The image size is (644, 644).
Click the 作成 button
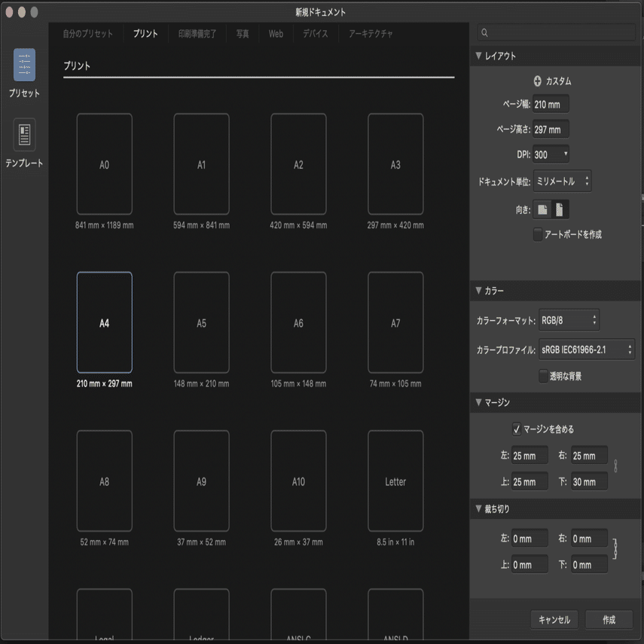pos(609,620)
